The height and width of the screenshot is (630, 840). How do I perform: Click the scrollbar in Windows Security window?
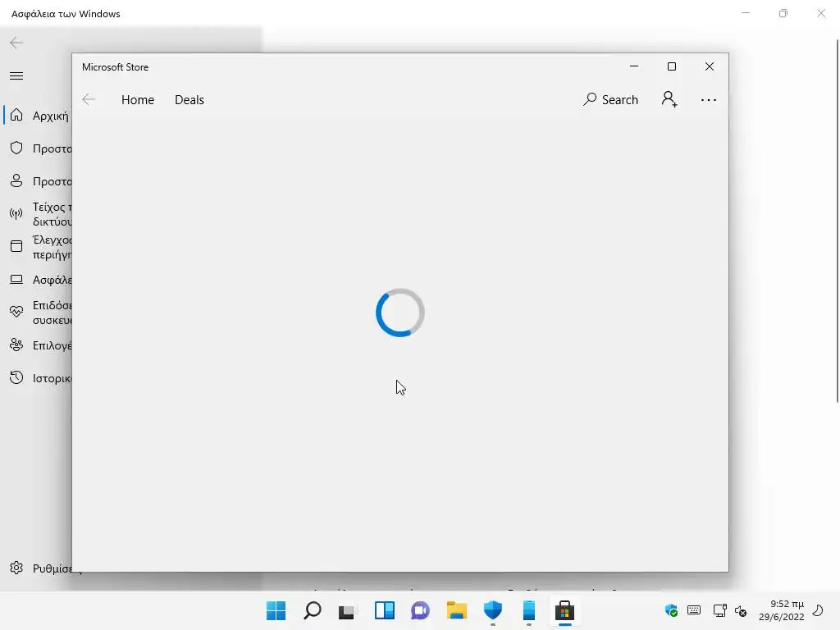(x=838, y=220)
